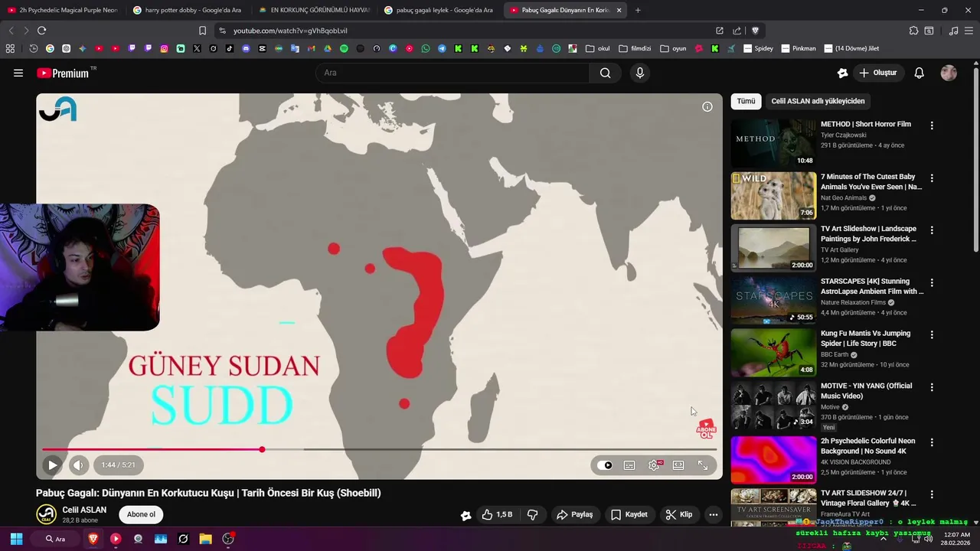Image resolution: width=980 pixels, height=551 pixels.
Task: Open Spotify bookmark icon
Action: tap(344, 48)
